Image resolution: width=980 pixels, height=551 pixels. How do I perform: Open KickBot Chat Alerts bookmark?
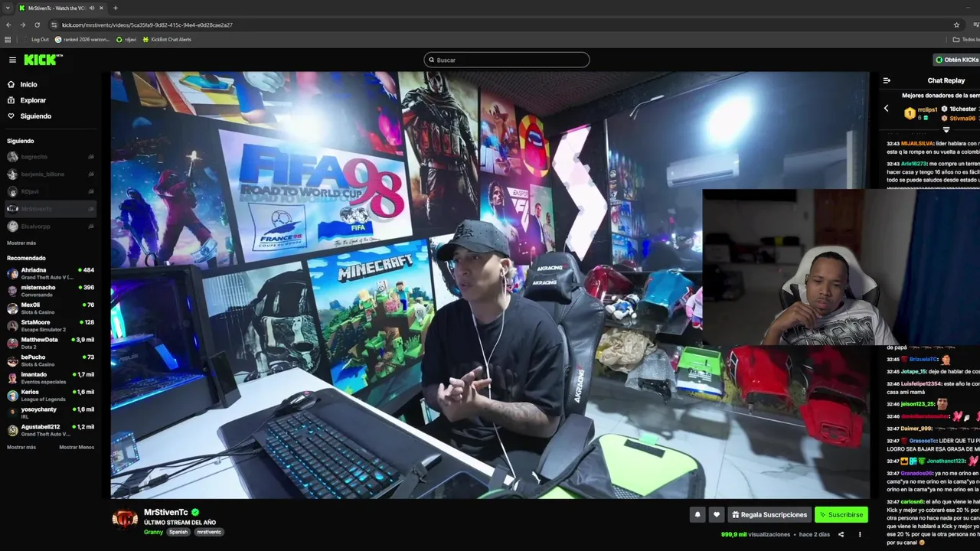167,39
